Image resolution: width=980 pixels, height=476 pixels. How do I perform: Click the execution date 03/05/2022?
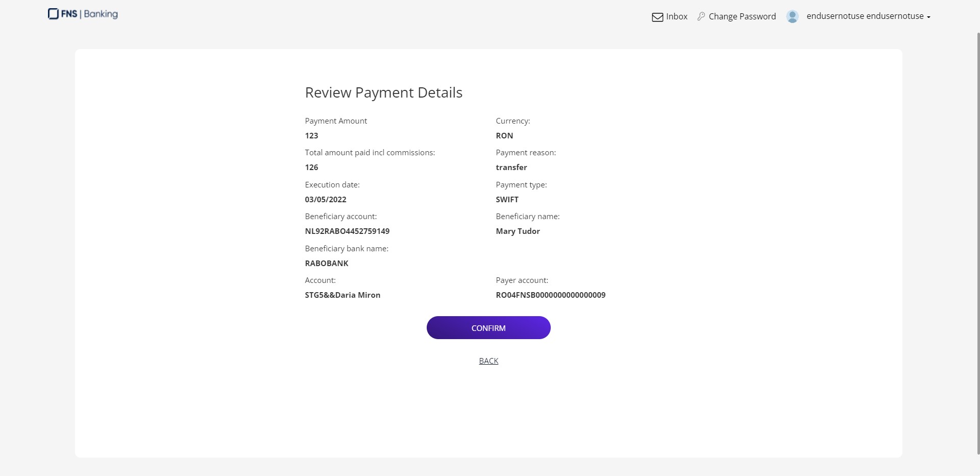326,200
